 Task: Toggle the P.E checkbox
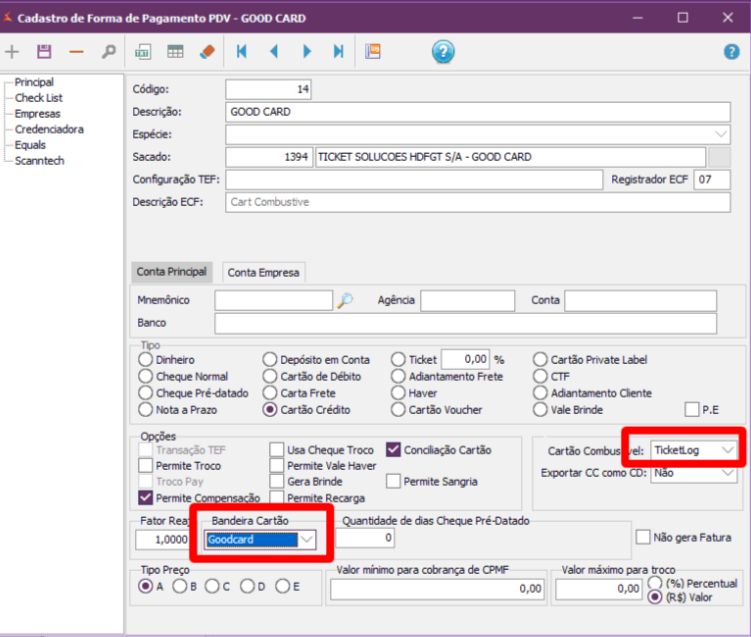(692, 410)
